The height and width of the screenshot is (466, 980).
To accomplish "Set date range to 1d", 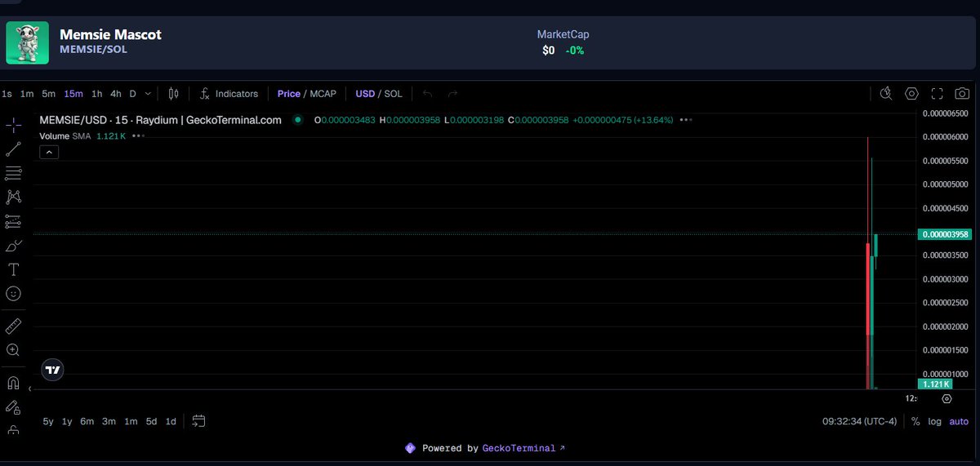I will coord(171,421).
